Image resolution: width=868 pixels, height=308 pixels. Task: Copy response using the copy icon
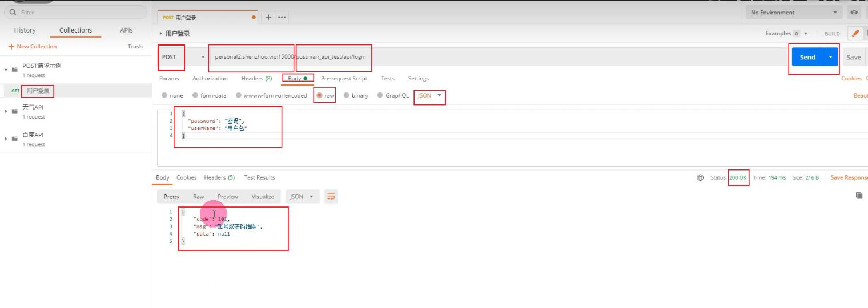[x=859, y=196]
